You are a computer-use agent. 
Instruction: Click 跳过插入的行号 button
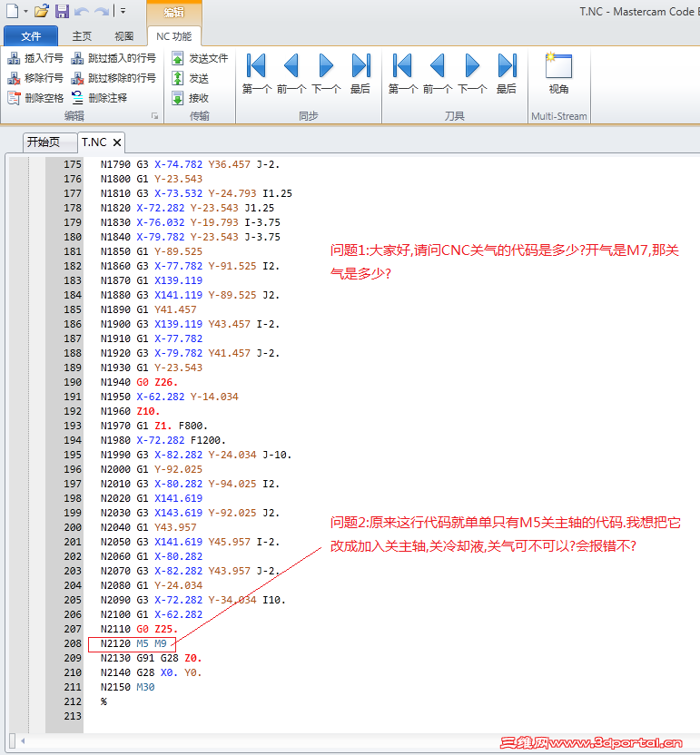(113, 58)
